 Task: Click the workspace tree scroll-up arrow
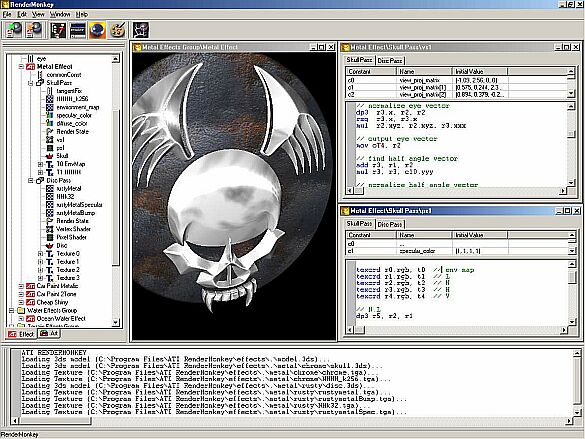click(116, 58)
